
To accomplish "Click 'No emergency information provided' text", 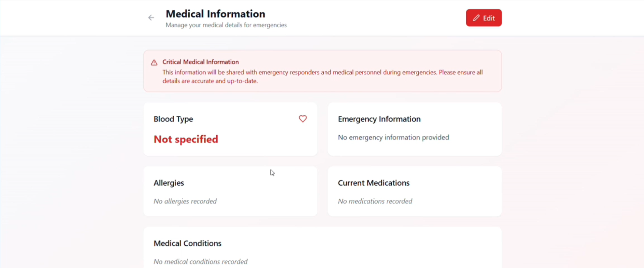I will [x=393, y=138].
